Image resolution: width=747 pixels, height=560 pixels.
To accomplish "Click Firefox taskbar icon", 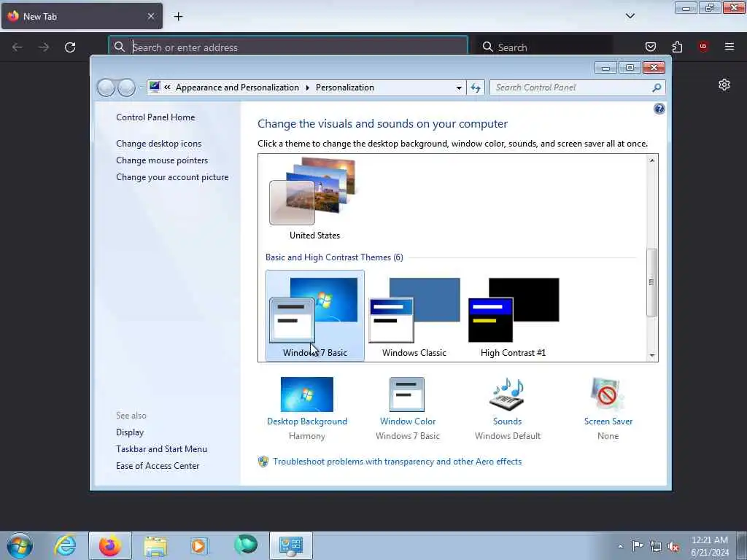I will coord(109,545).
